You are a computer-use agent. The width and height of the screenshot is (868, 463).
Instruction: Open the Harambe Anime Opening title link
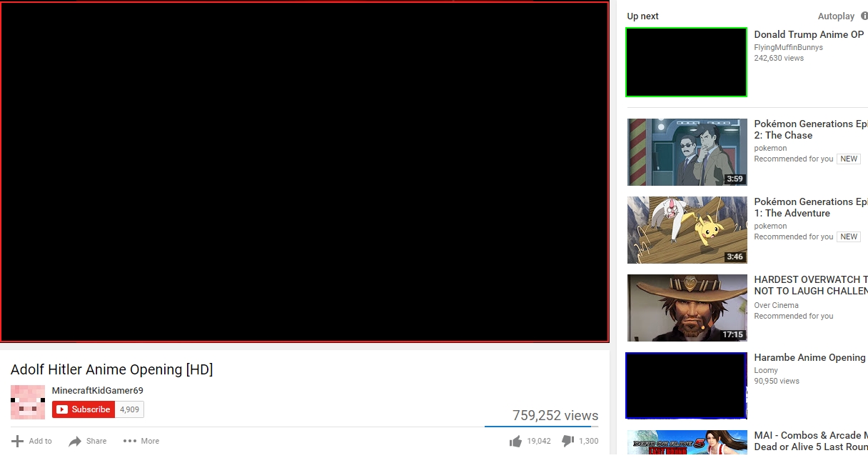809,357
